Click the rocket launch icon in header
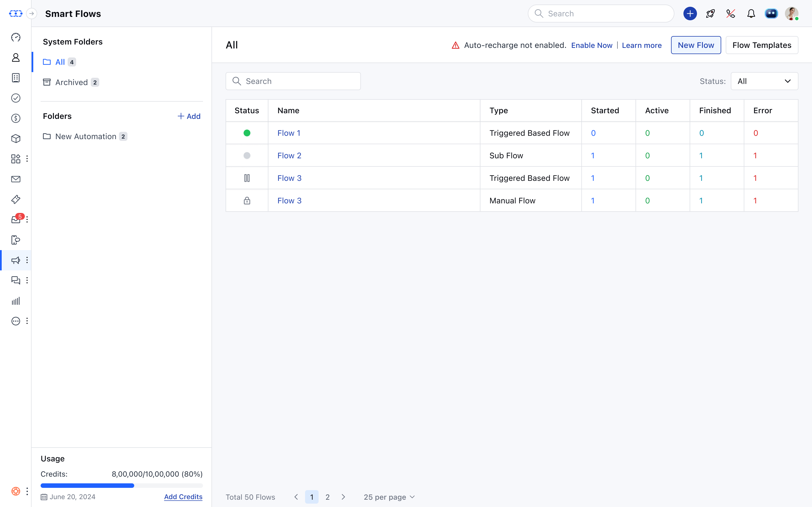The height and width of the screenshot is (507, 812). [x=710, y=14]
